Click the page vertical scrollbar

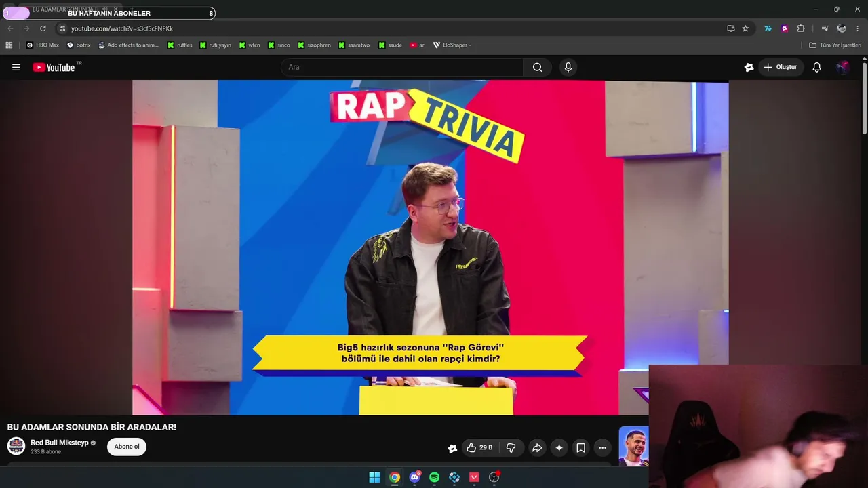click(x=865, y=98)
